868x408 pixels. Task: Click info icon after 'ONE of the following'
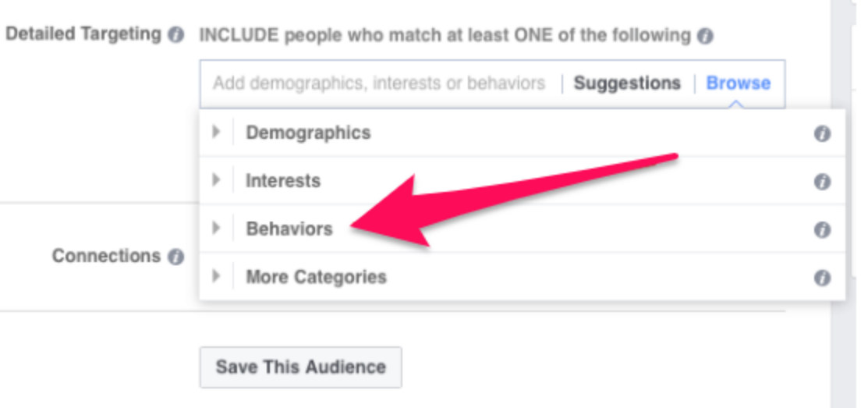(x=705, y=37)
